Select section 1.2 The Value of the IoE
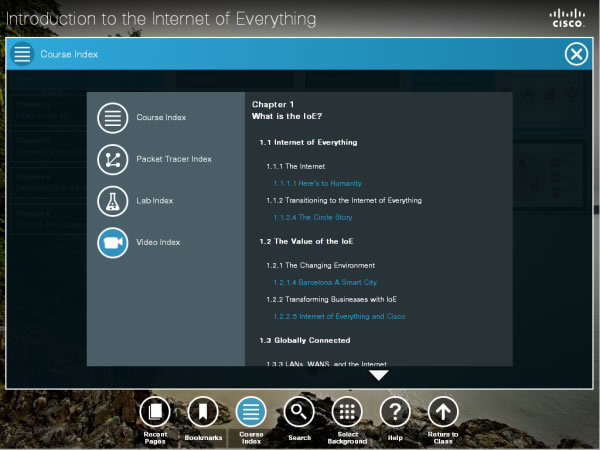This screenshot has height=450, width=600. point(306,241)
